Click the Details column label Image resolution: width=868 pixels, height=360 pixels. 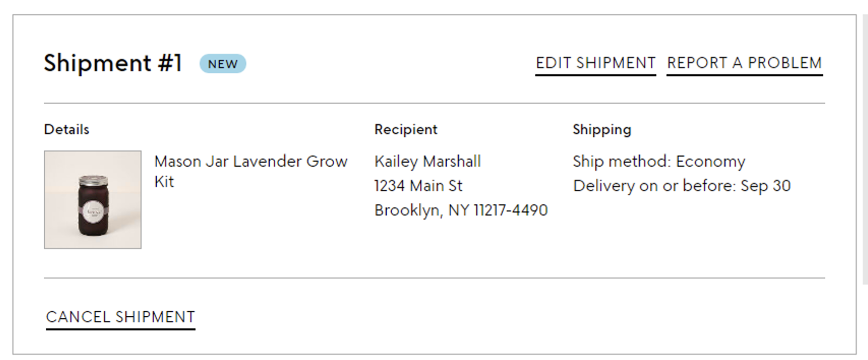(x=67, y=130)
